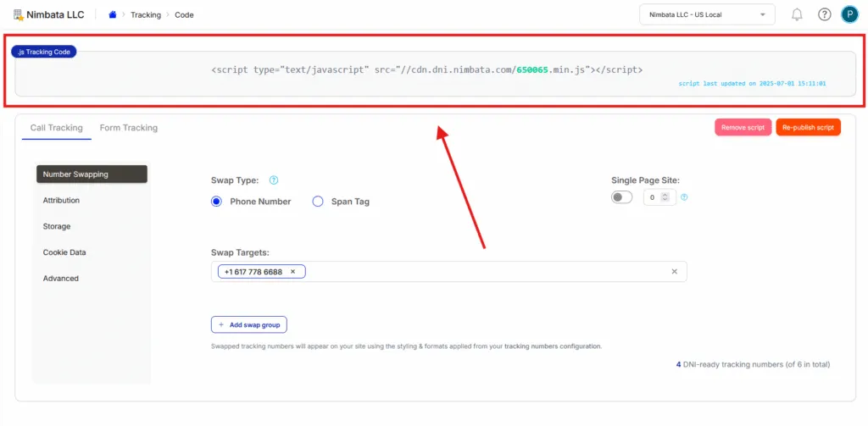
Task: Remove the +1 617 778 6688 swap target
Action: pyautogui.click(x=292, y=272)
